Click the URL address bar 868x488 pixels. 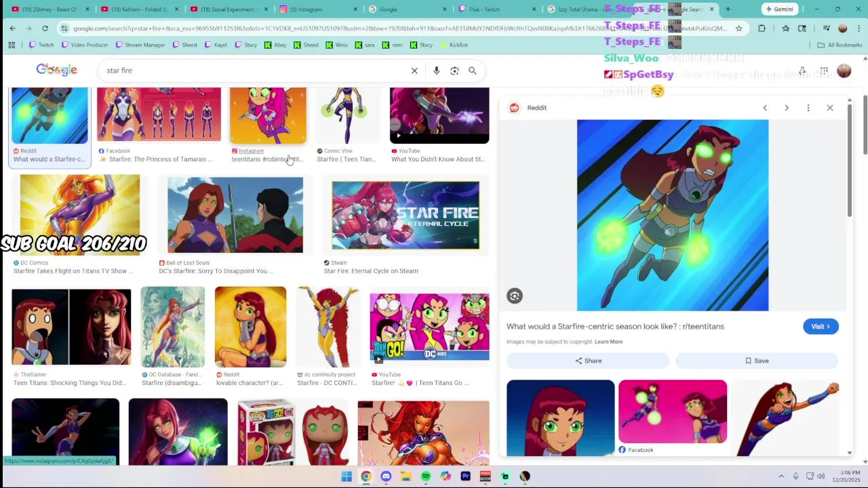coord(400,28)
